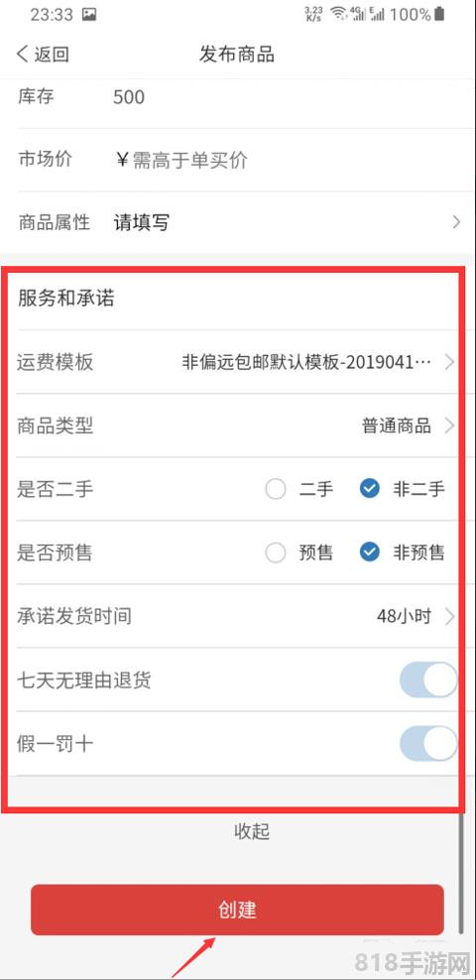476x980 pixels.
Task: Edit the 库存 value 500
Action: point(129,97)
